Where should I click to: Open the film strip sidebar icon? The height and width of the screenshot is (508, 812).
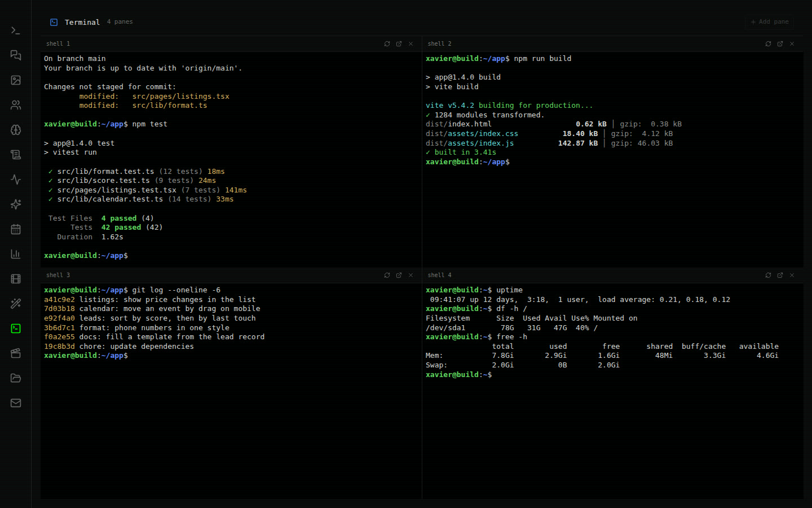coord(16,279)
